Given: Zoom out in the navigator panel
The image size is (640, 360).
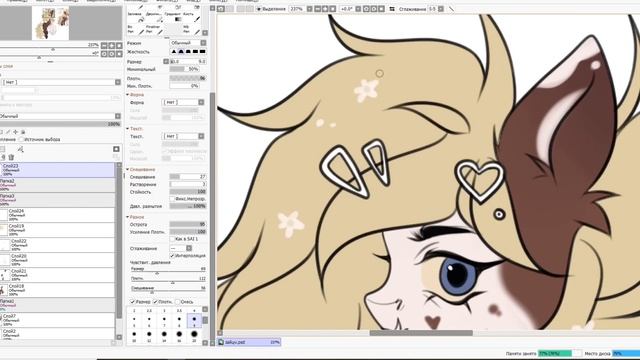Looking at the screenshot, I should point(104,45).
